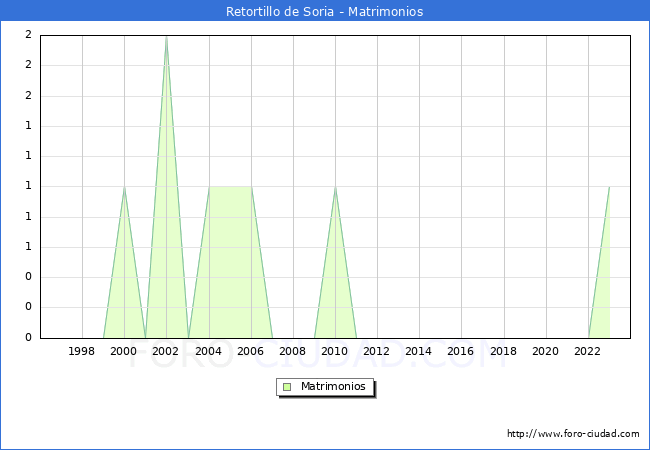The image size is (650, 450).
Task: Click the final data point at 2023
Action: point(609,187)
